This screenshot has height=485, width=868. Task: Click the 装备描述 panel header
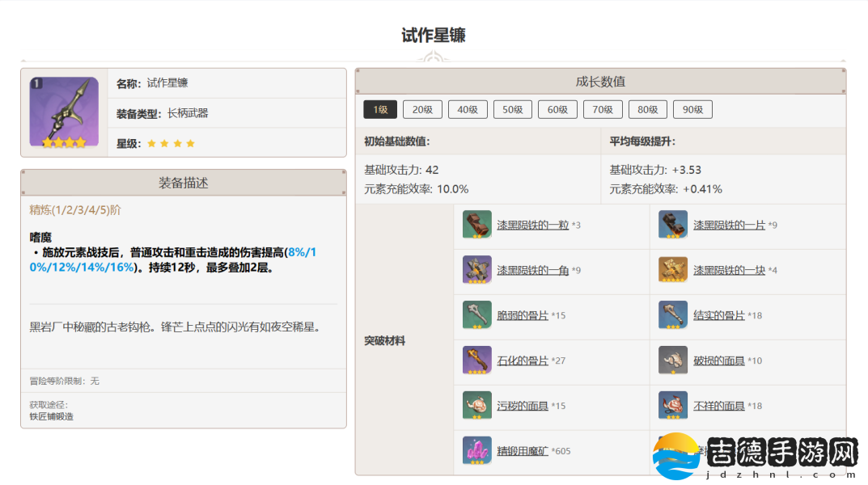184,183
